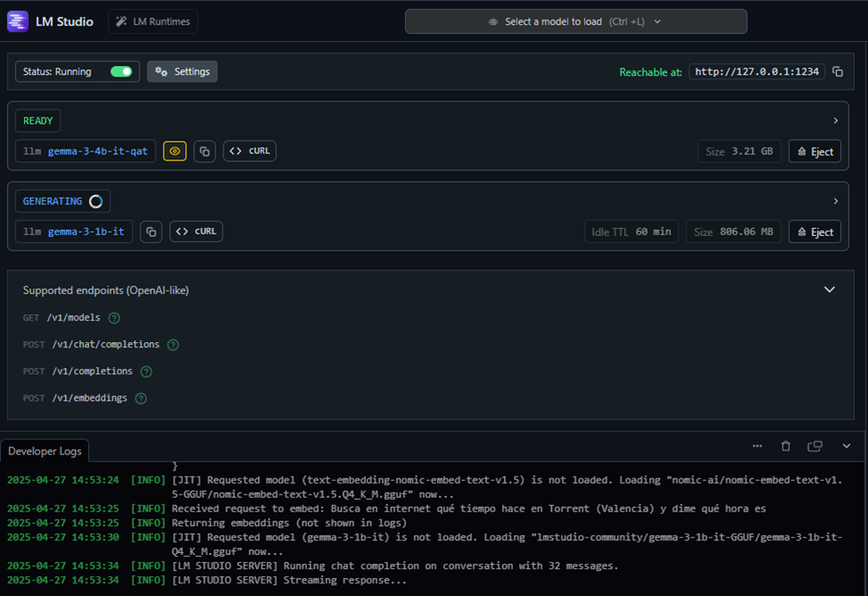Image resolution: width=868 pixels, height=596 pixels.
Task: Collapse Supported endpoints section
Action: 829,290
